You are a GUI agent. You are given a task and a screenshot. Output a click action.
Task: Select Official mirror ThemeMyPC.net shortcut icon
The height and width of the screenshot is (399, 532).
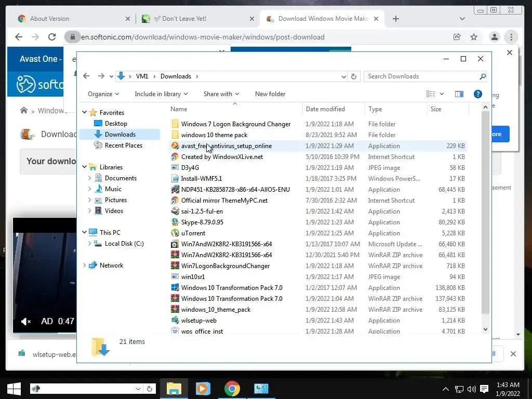pyautogui.click(x=175, y=200)
